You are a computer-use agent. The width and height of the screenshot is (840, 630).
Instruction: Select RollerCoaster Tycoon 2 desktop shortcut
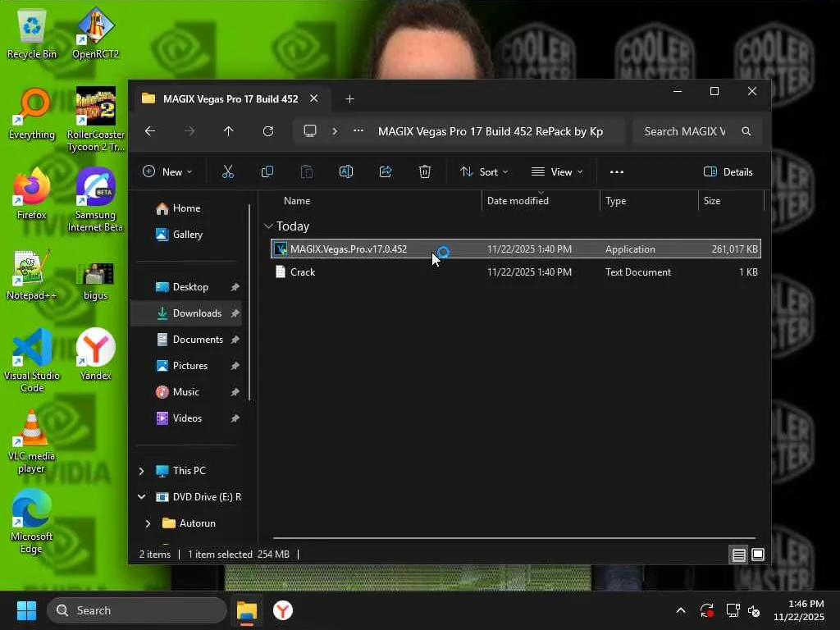point(95,120)
